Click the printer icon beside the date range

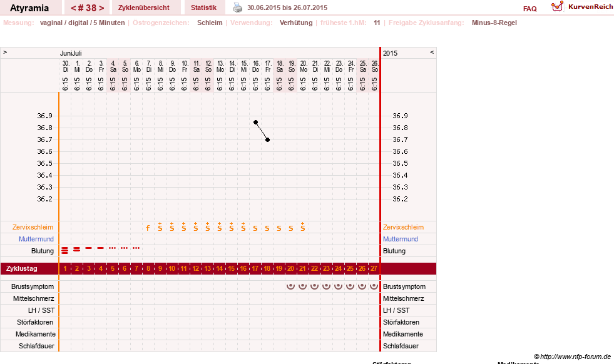[x=238, y=8]
